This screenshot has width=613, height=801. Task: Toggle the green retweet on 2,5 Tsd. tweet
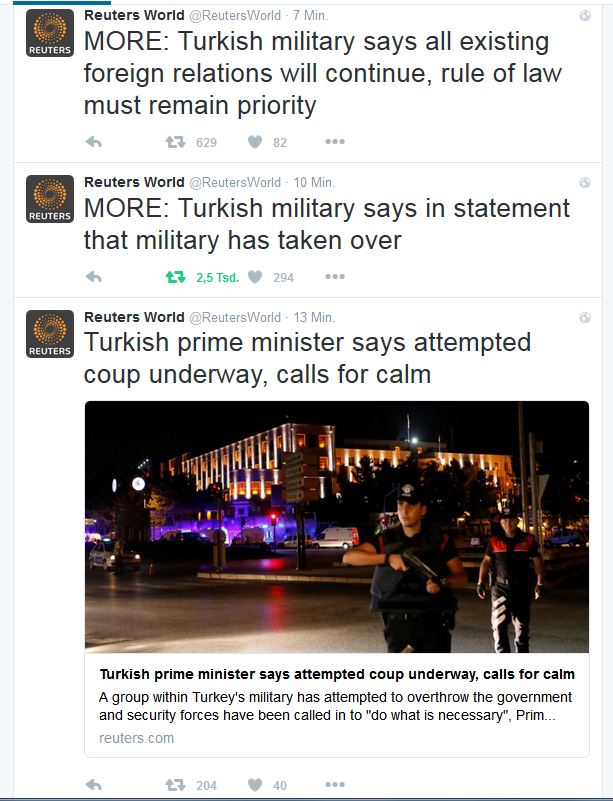coord(175,277)
